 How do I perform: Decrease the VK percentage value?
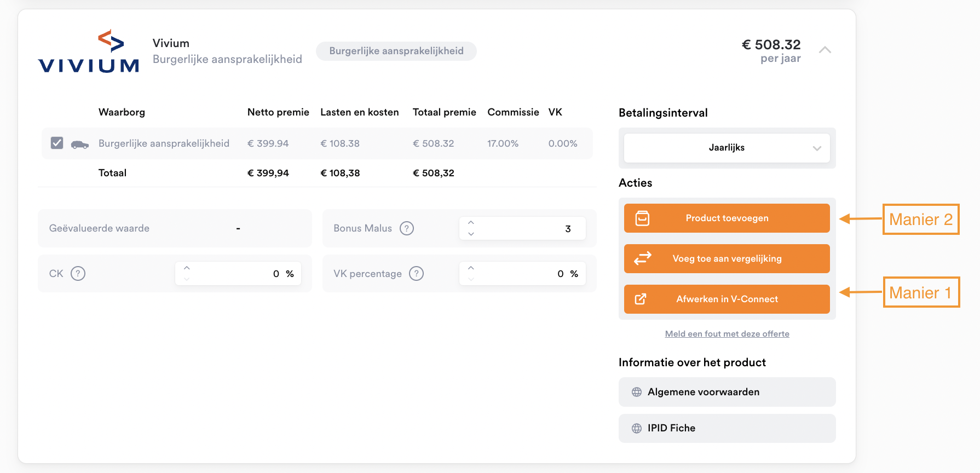click(471, 279)
